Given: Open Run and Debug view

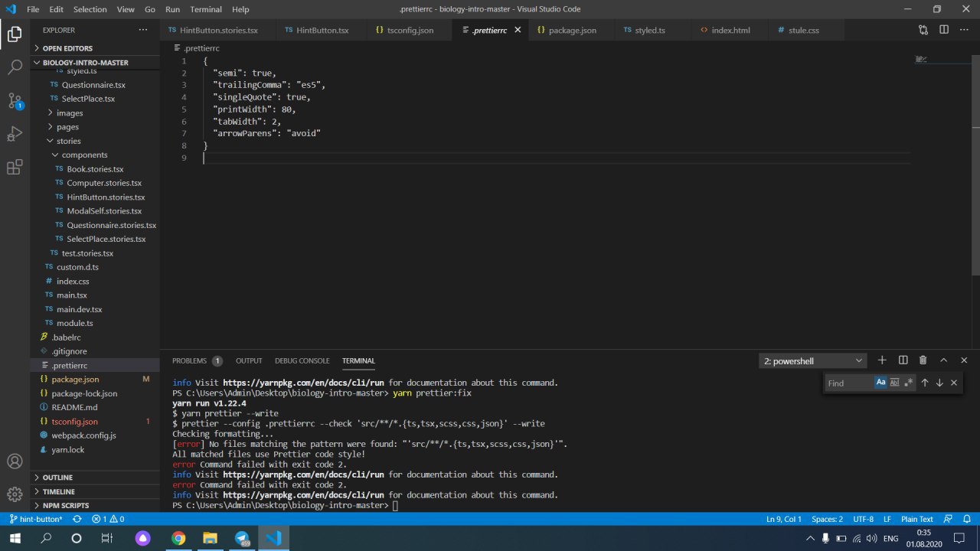Looking at the screenshot, I should [15, 134].
